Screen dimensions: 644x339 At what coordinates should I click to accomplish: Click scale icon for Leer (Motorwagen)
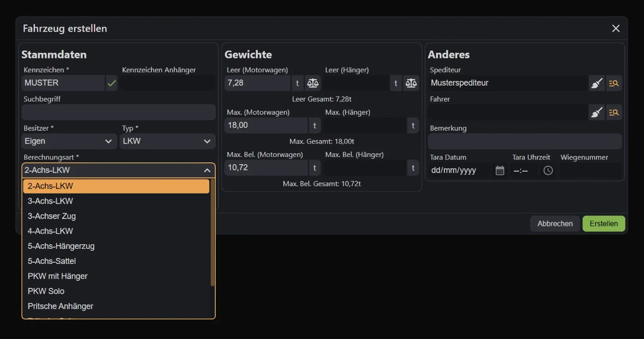tap(313, 83)
